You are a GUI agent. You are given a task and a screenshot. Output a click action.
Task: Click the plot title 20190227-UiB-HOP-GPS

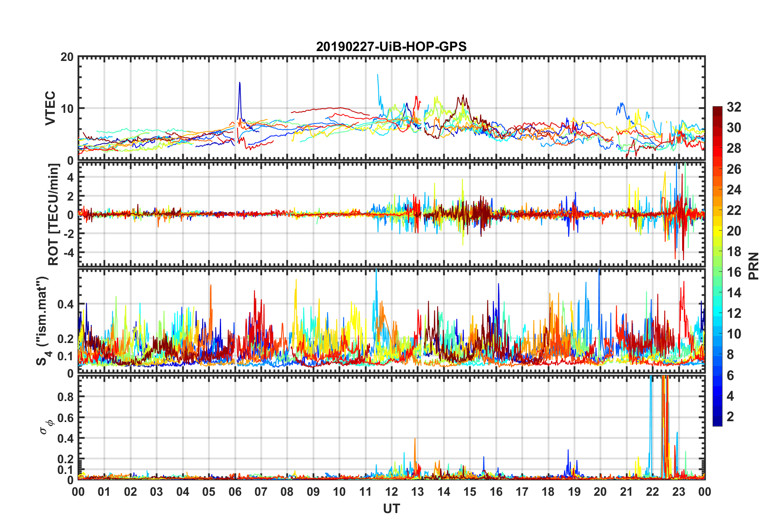pyautogui.click(x=391, y=47)
